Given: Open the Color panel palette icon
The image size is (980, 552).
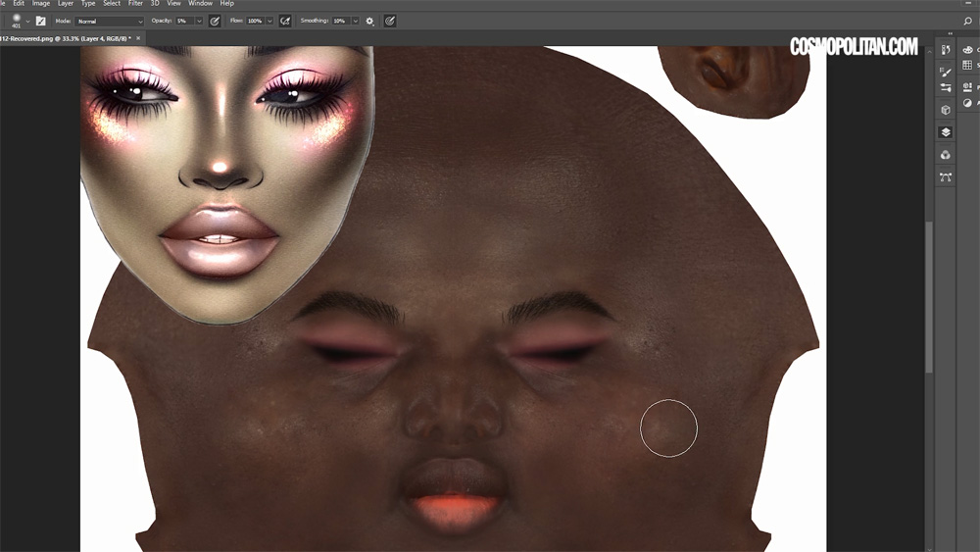Looking at the screenshot, I should click(x=968, y=49).
